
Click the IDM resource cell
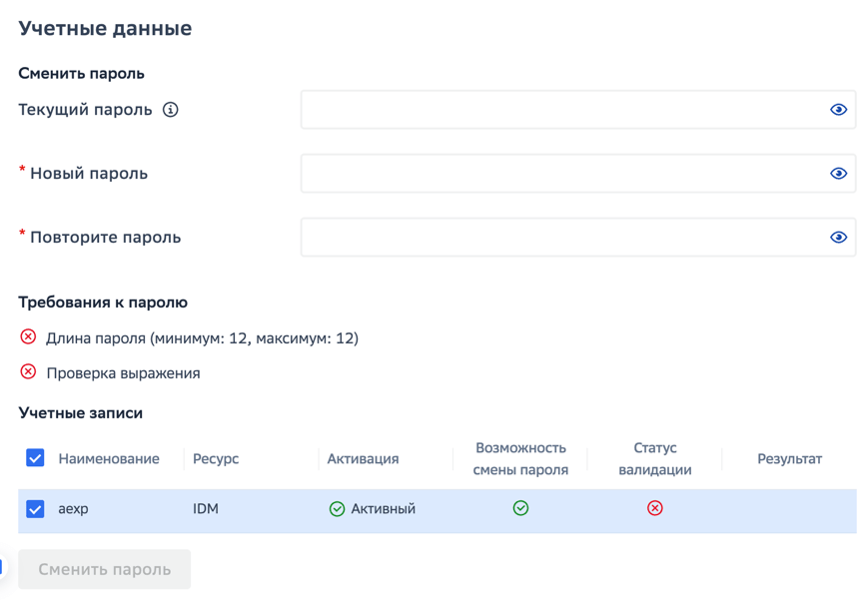click(x=206, y=508)
